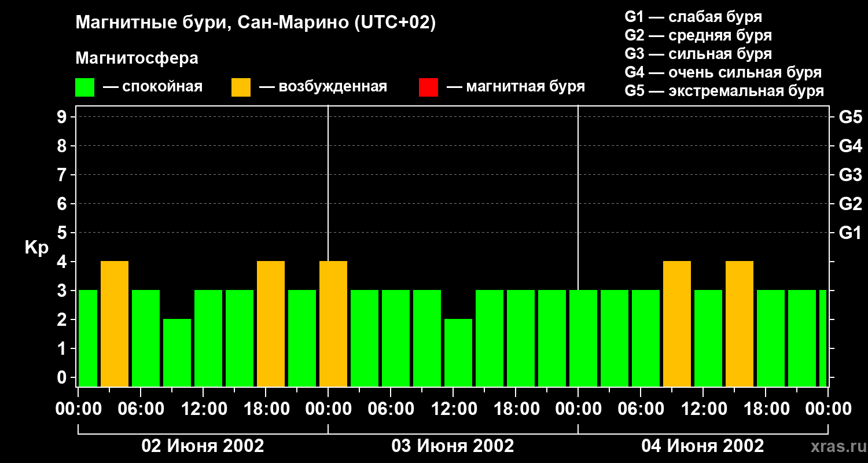This screenshot has width=868, height=463.
Task: Click the 'Kp' axis title
Action: click(x=36, y=247)
